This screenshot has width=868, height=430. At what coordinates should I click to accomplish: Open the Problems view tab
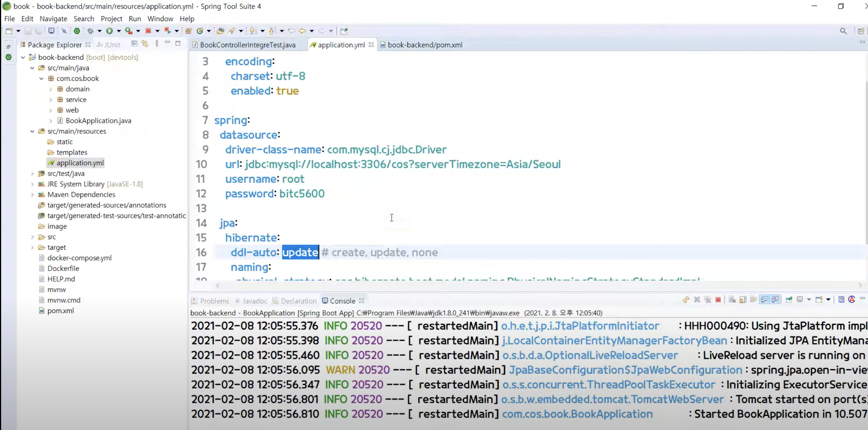[214, 301]
